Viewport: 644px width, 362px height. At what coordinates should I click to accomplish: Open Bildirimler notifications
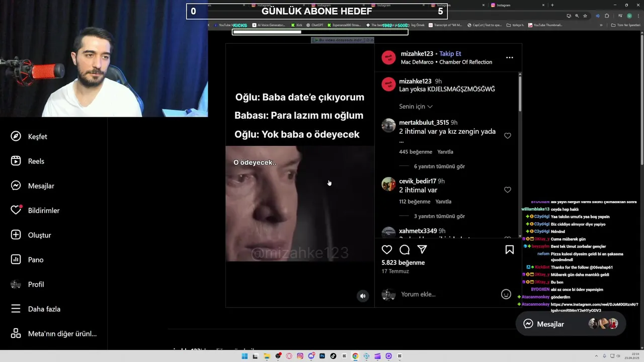(35, 211)
